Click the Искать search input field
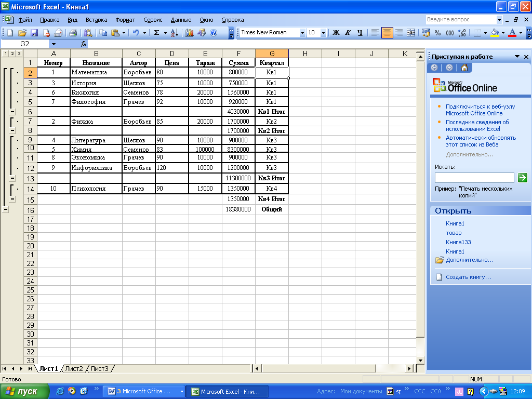The width and height of the screenshot is (532, 399). click(x=474, y=178)
